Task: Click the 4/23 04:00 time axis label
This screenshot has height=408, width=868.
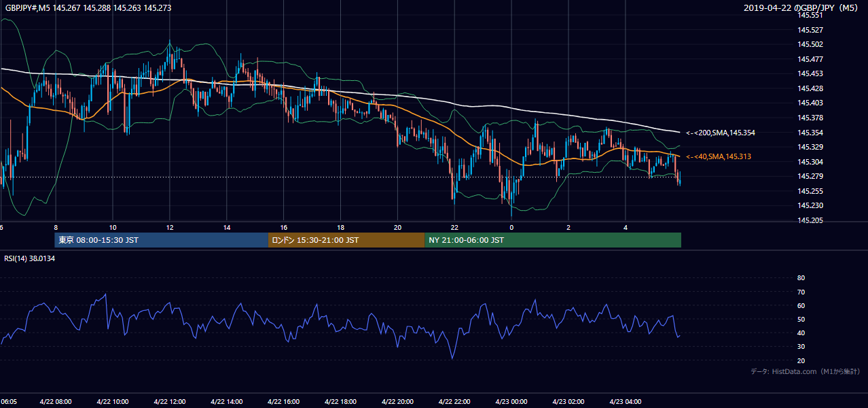Action: [626, 402]
